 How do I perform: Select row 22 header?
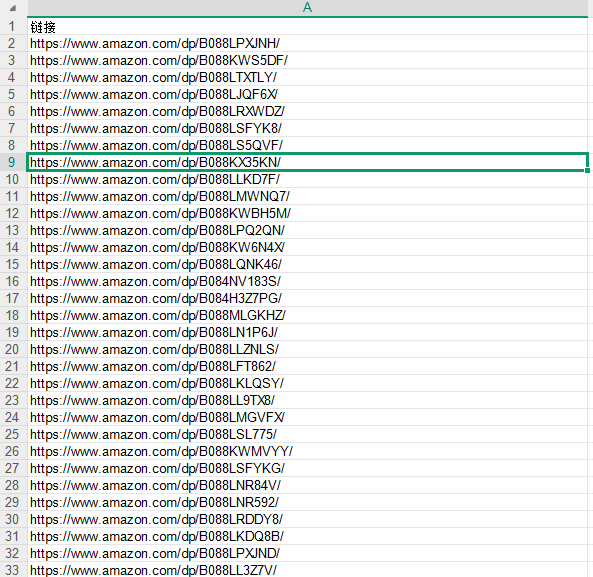[x=13, y=383]
